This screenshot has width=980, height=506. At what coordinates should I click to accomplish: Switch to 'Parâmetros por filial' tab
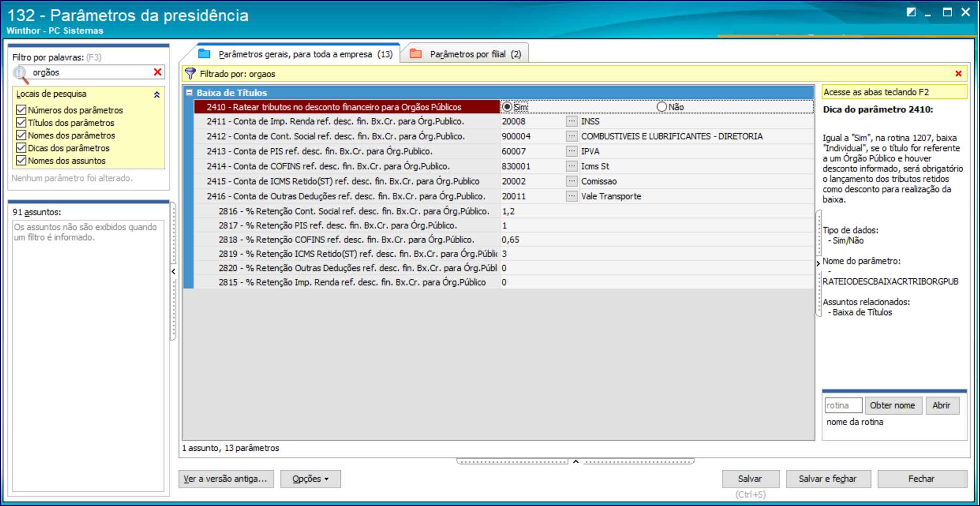point(466,54)
